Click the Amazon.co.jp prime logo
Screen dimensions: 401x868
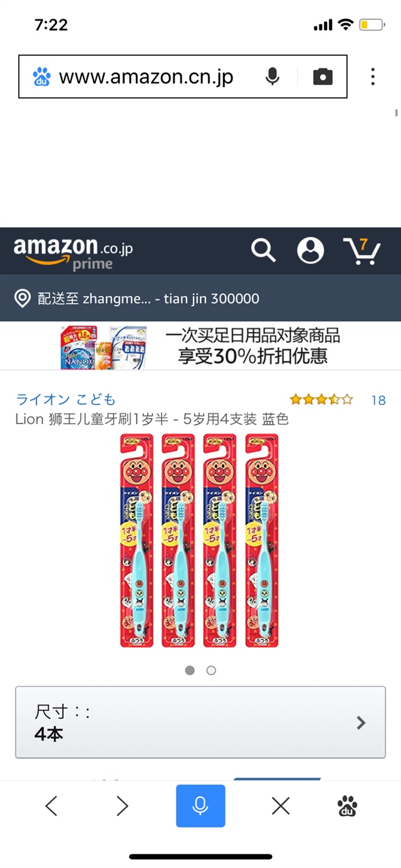click(x=73, y=252)
